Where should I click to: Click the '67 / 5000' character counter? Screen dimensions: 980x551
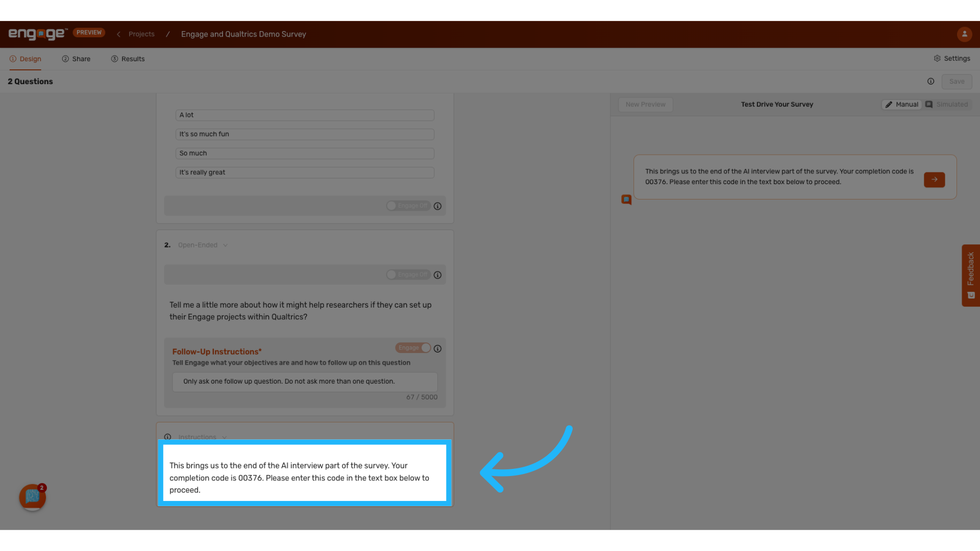tap(422, 397)
